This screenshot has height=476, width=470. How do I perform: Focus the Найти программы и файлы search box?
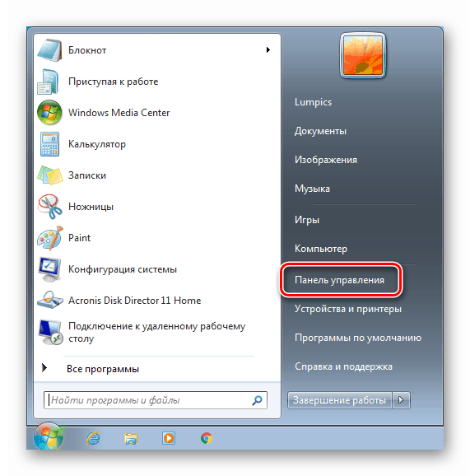pos(156,400)
